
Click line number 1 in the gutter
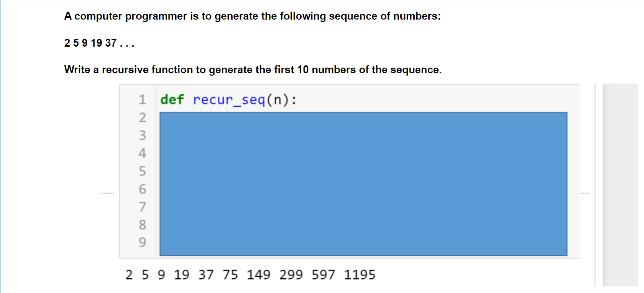(142, 98)
